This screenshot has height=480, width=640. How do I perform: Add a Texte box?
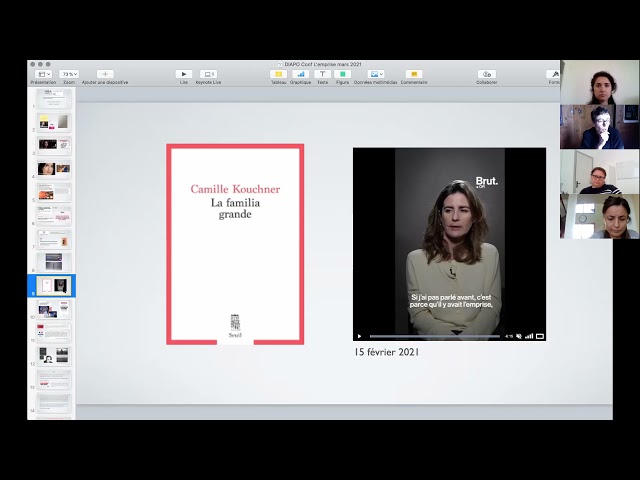click(x=322, y=74)
